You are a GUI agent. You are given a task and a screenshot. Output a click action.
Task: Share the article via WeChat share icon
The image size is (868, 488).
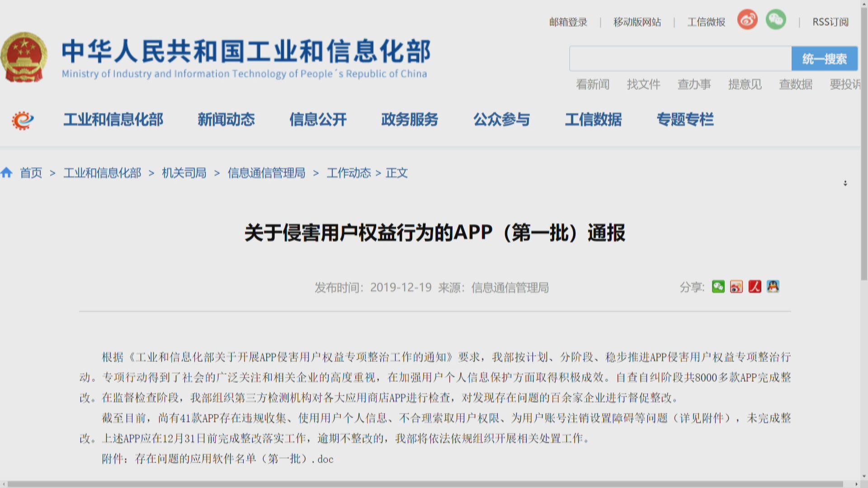(718, 286)
